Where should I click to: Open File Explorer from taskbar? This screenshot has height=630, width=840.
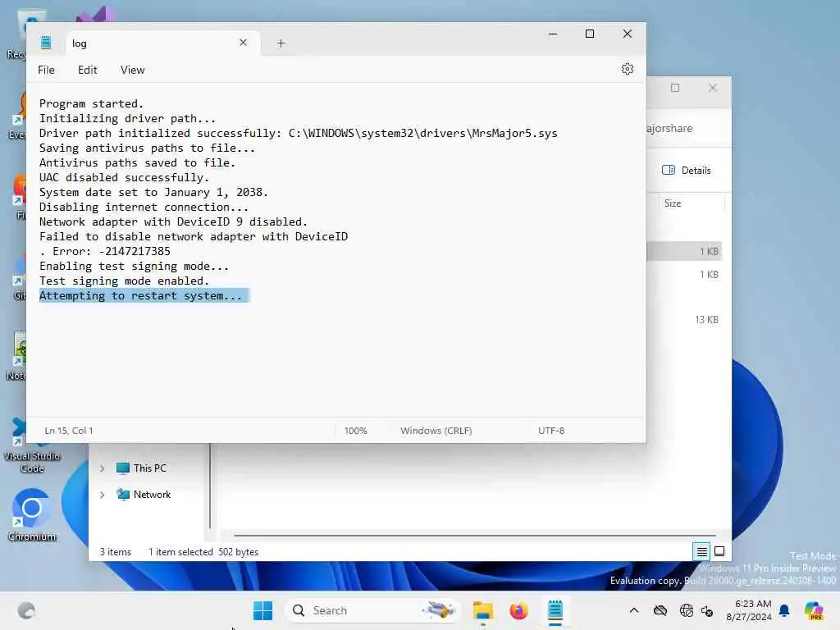pyautogui.click(x=482, y=610)
